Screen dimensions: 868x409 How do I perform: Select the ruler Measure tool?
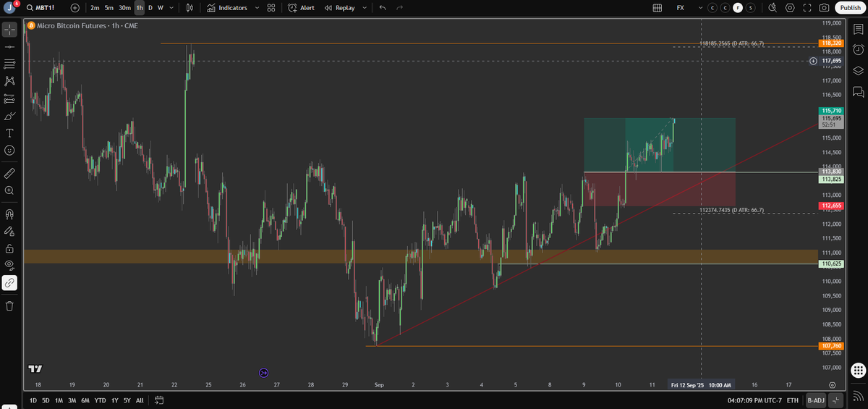9,173
